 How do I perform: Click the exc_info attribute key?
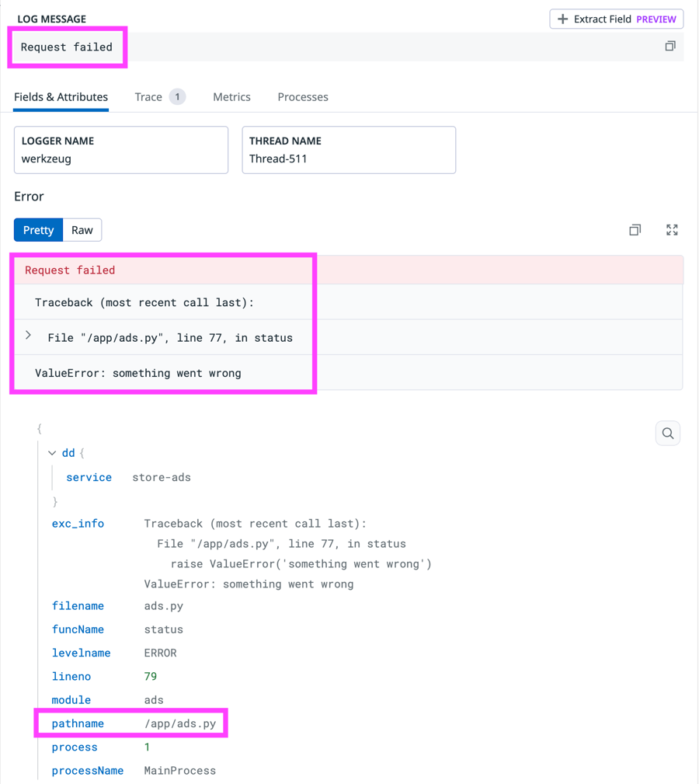coord(78,523)
